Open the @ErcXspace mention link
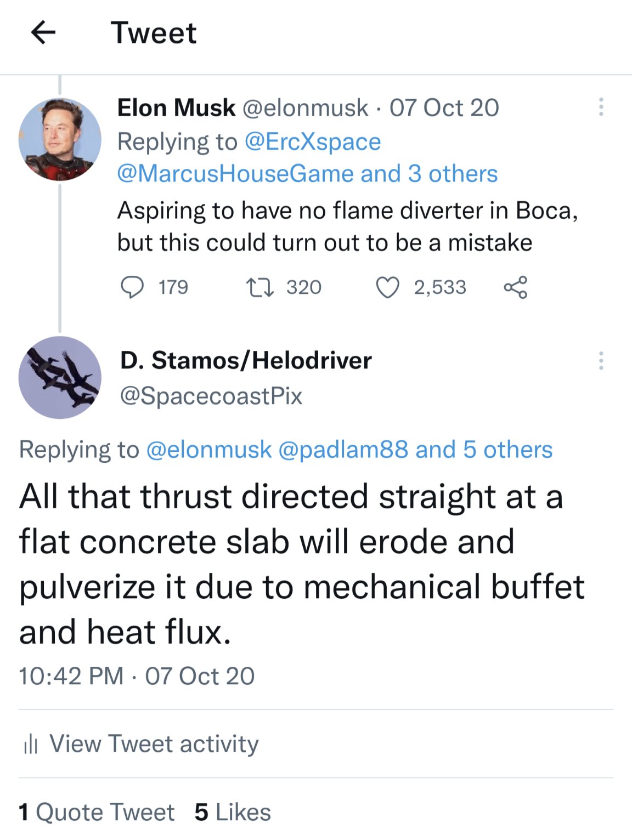632x840 pixels. (312, 141)
